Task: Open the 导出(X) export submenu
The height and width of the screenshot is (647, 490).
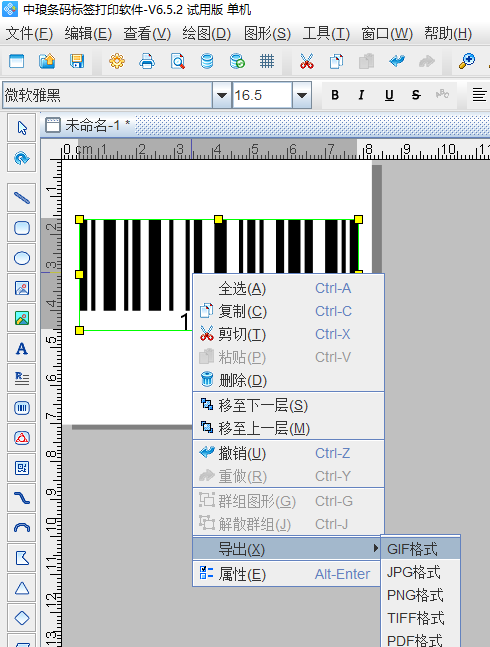Action: click(x=286, y=549)
